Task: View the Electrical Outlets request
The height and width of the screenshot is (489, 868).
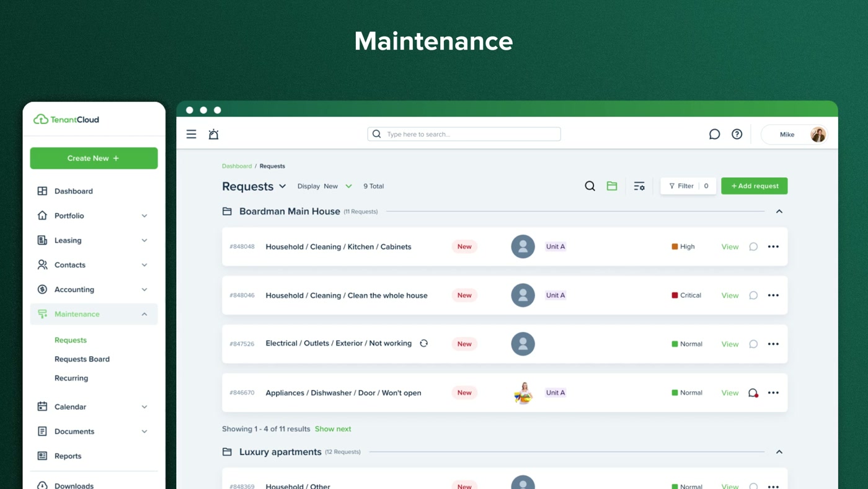Action: pos(730,344)
